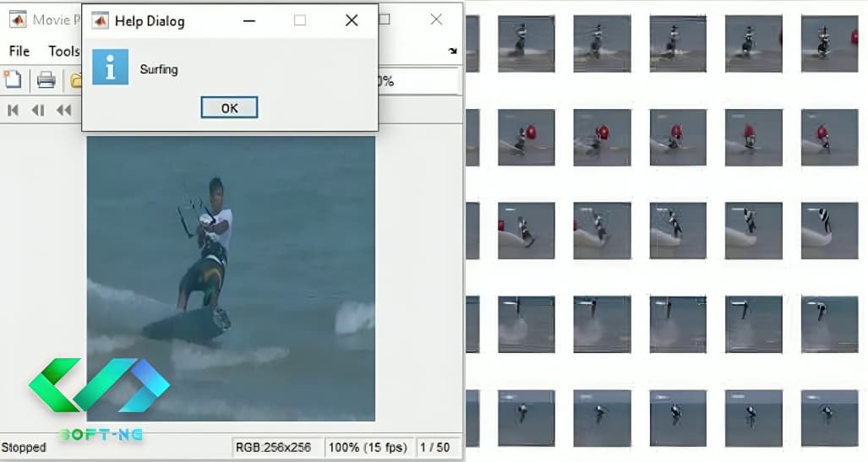
Task: Select the rightmost thumbnail in the top row
Action: point(829,44)
